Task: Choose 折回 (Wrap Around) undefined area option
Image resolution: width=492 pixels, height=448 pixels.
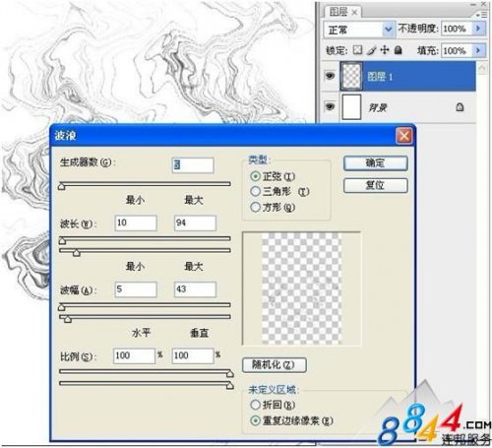Action: click(255, 405)
